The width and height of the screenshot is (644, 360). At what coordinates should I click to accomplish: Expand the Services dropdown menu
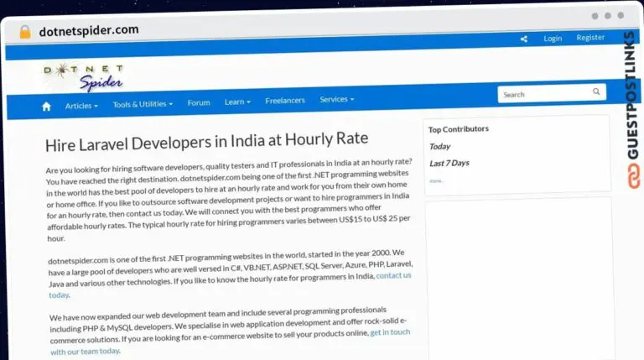click(x=337, y=99)
